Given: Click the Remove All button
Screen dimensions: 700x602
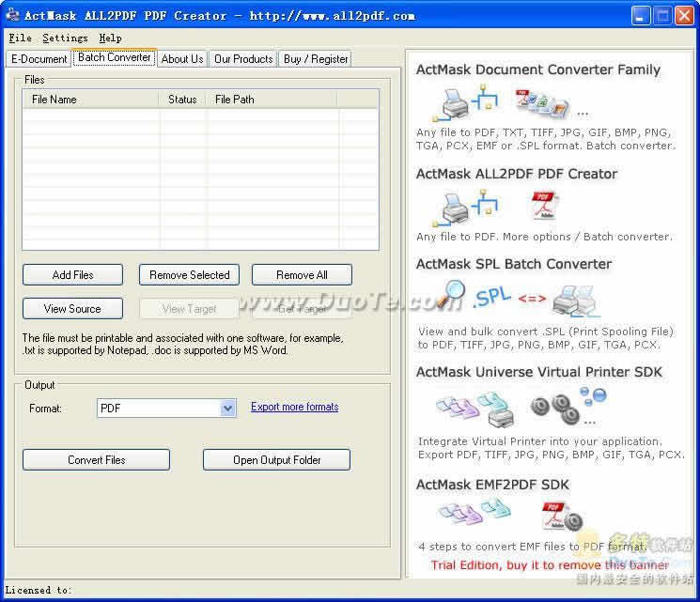Looking at the screenshot, I should pyautogui.click(x=302, y=275).
